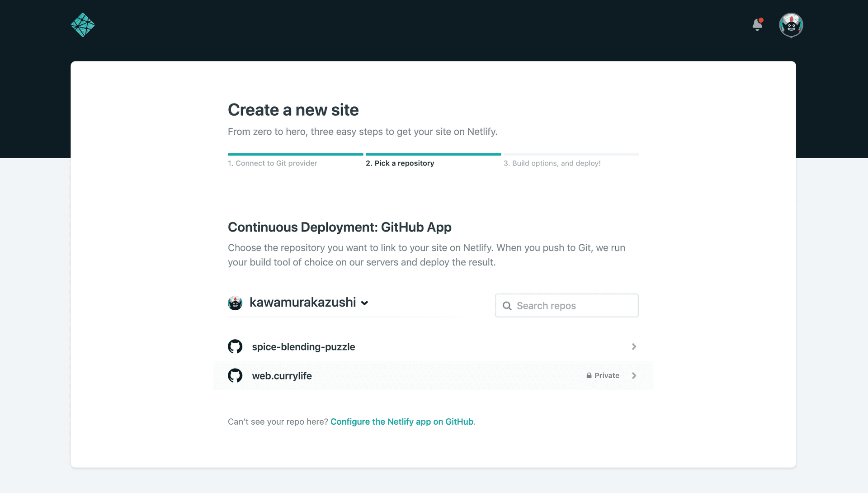Select step 2 Pick a repository
Viewport: 868px width, 493px height.
(400, 163)
